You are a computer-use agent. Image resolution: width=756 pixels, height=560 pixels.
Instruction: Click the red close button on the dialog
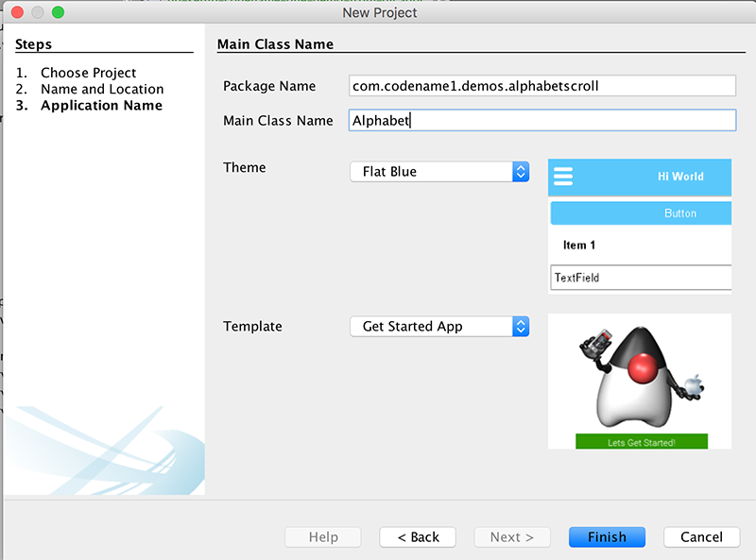click(17, 12)
